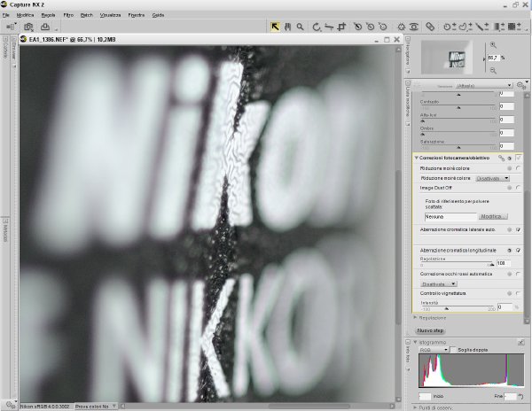
Task: Check the Soglia doppia checkbox
Action: click(x=453, y=350)
